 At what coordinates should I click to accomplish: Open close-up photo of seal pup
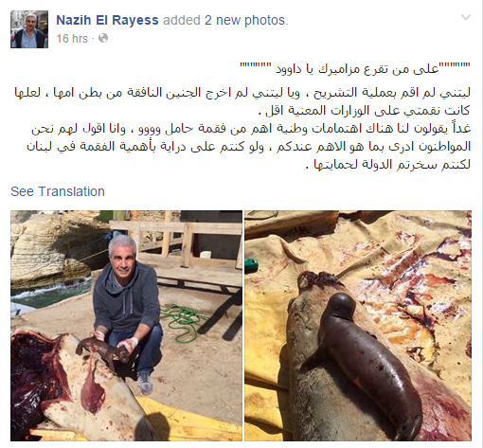358,326
